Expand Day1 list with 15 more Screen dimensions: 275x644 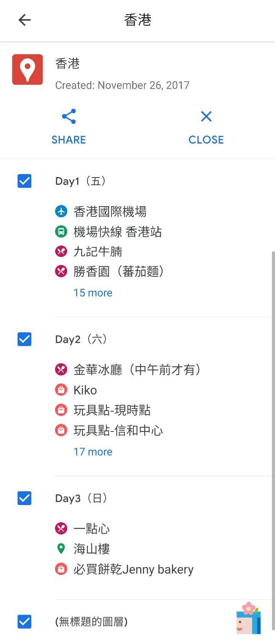coord(93,293)
